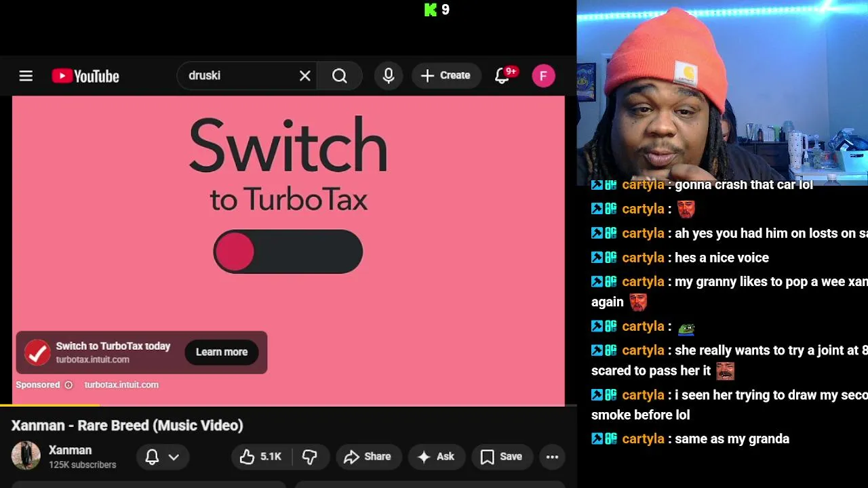Click the TurboTax red checkmark ad logo
The width and height of the screenshot is (868, 488).
pos(37,352)
